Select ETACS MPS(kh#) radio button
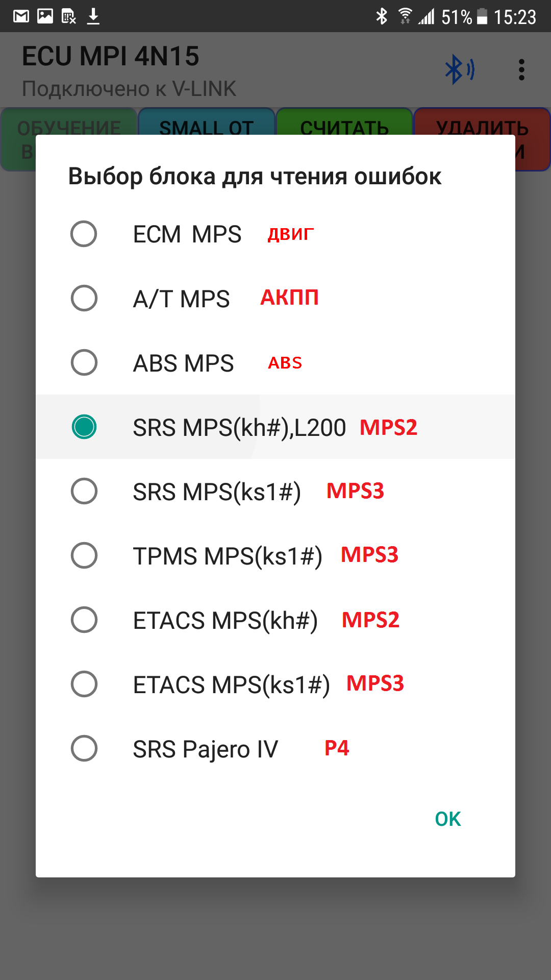Viewport: 551px width, 980px height. [x=84, y=620]
